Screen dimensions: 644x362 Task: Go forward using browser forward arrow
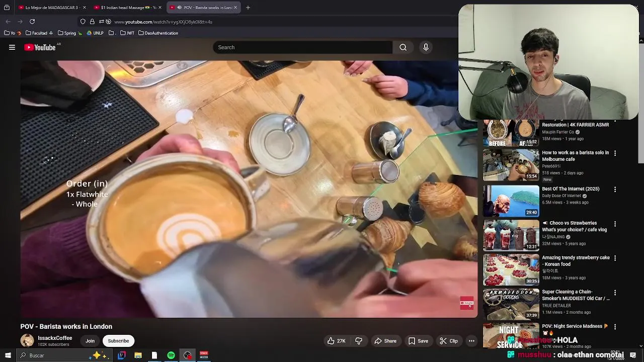[x=20, y=22]
